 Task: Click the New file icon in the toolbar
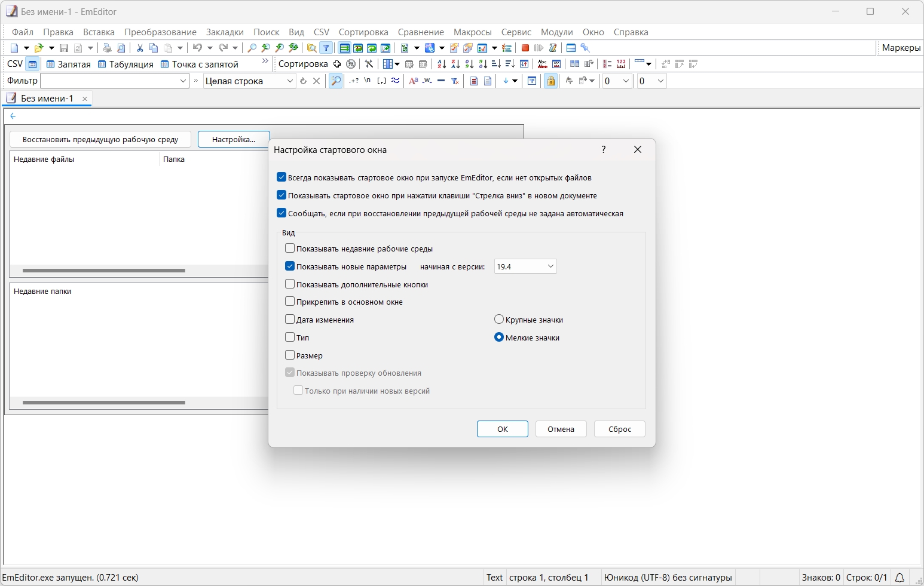tap(14, 48)
